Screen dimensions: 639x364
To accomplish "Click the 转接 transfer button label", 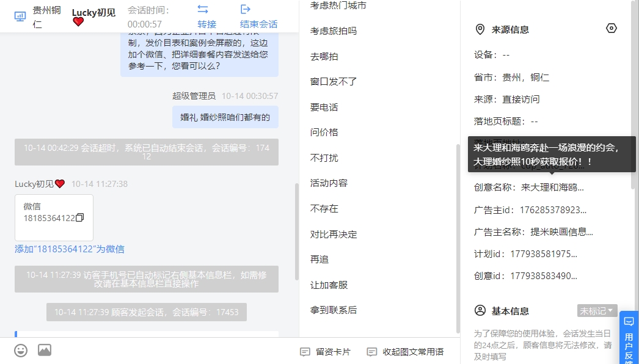I will (x=206, y=24).
